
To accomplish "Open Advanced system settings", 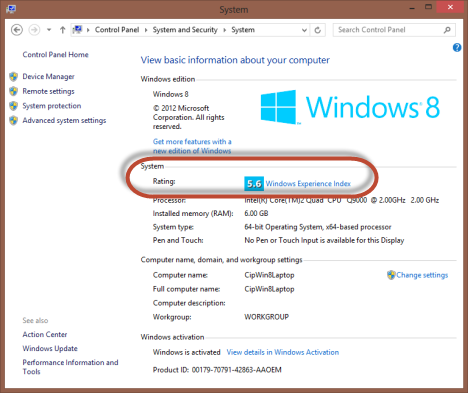I will tap(64, 120).
